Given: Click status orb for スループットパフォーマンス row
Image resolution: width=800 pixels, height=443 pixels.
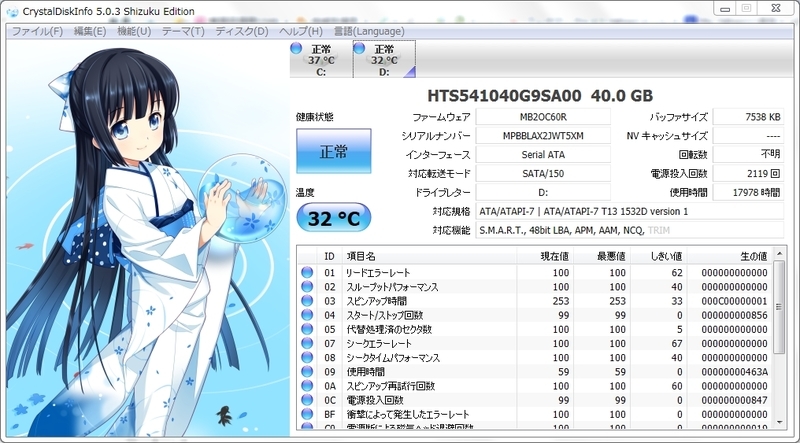Looking at the screenshot, I should click(307, 287).
